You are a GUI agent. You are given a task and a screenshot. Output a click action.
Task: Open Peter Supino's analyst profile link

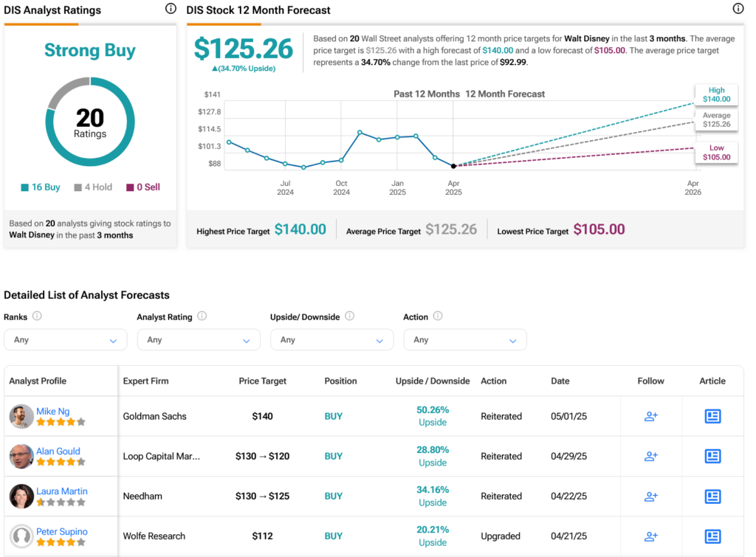[x=62, y=531]
